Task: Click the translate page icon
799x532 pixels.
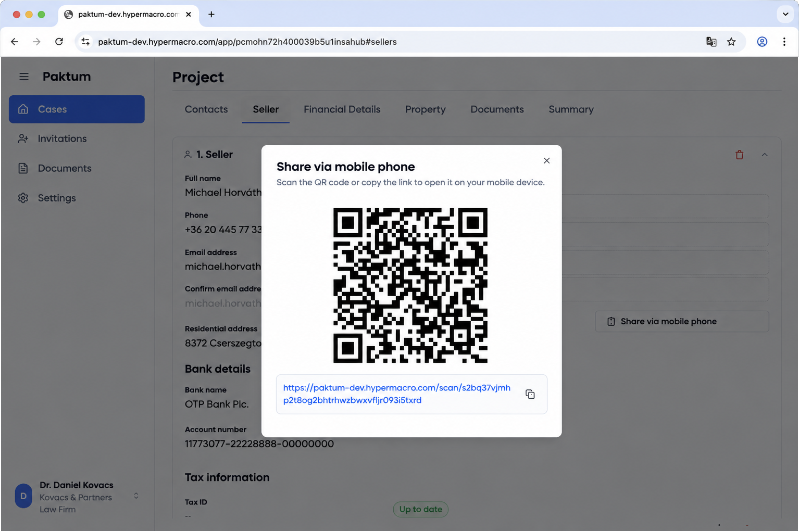Action: coord(711,42)
